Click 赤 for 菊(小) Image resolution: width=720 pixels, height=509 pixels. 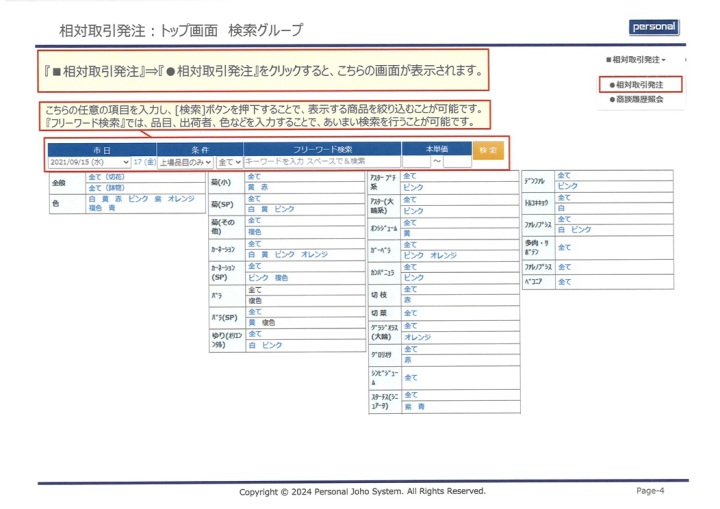coord(264,187)
